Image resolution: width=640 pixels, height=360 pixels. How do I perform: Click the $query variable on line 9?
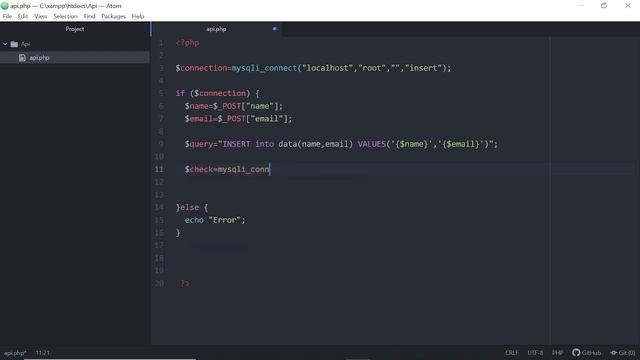199,144
